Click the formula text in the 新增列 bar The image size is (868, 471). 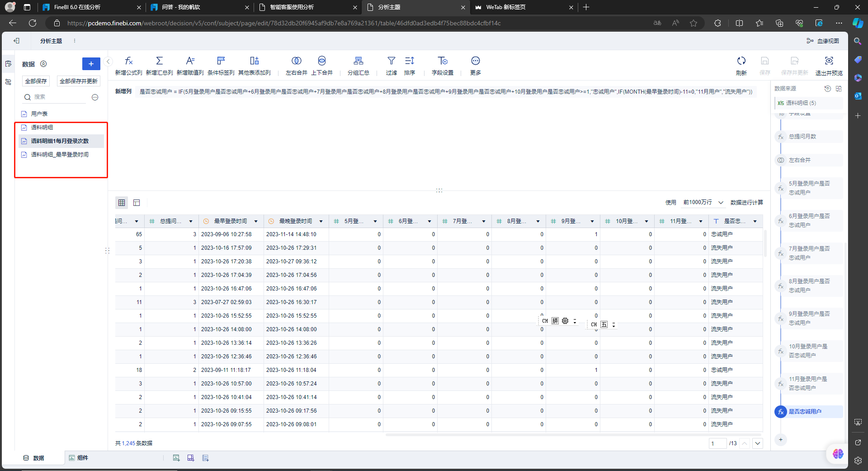click(446, 92)
